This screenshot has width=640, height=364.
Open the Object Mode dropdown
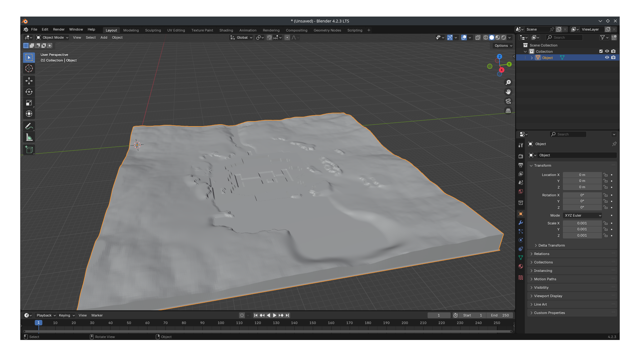pos(52,37)
